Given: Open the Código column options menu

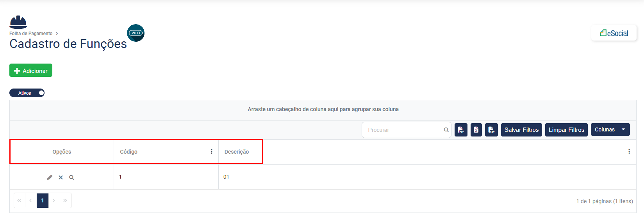Looking at the screenshot, I should pyautogui.click(x=212, y=151).
